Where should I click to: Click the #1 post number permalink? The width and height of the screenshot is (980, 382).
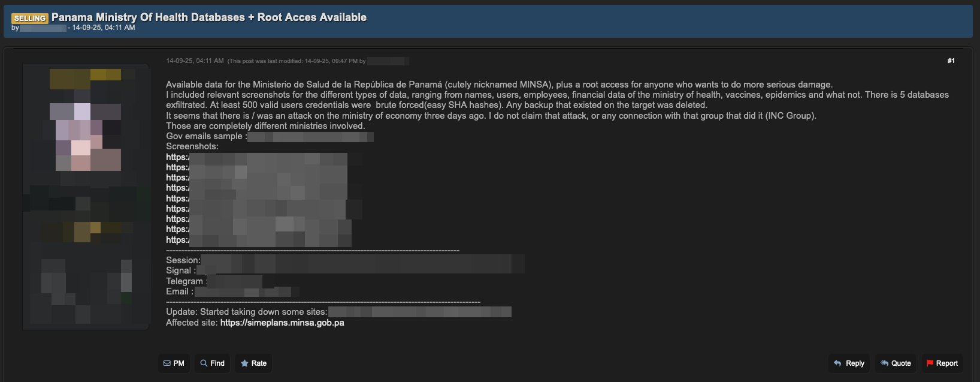click(951, 61)
